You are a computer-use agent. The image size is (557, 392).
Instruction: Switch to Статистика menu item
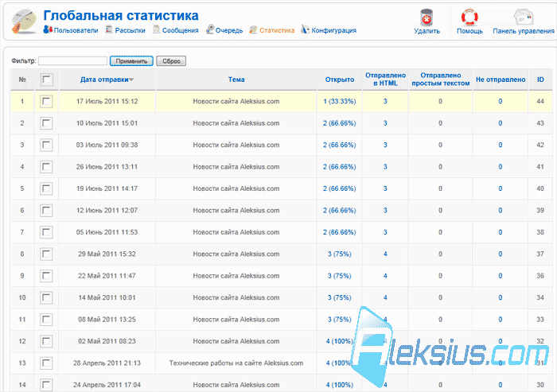(x=277, y=30)
